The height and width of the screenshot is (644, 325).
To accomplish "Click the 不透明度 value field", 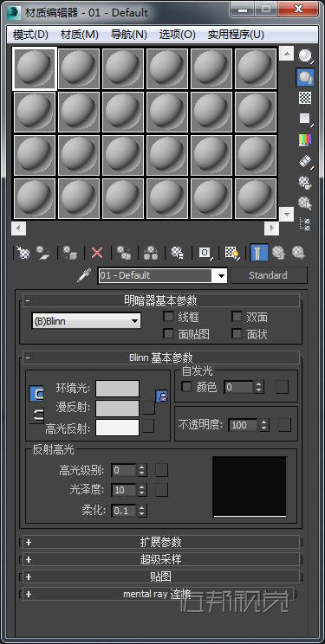I will pyautogui.click(x=244, y=425).
